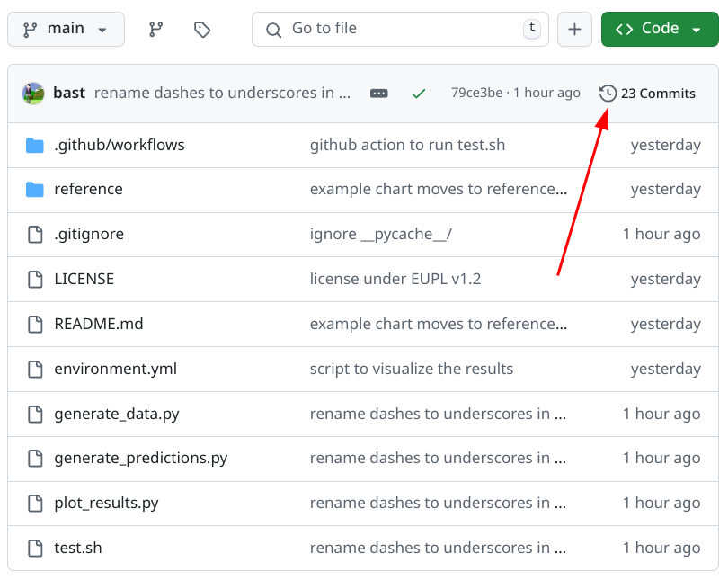Click commit hash 79ce3be

(476, 94)
